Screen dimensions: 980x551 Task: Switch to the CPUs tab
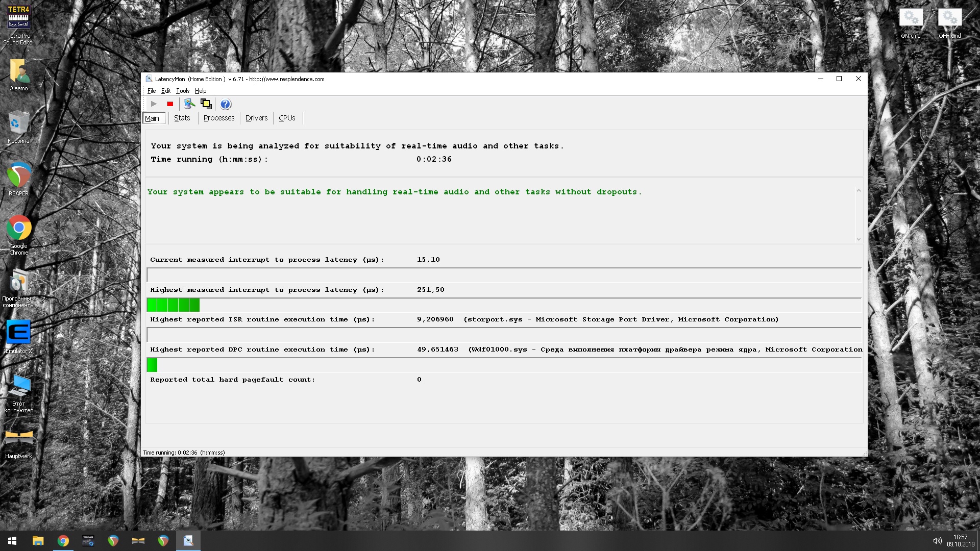[x=287, y=118]
